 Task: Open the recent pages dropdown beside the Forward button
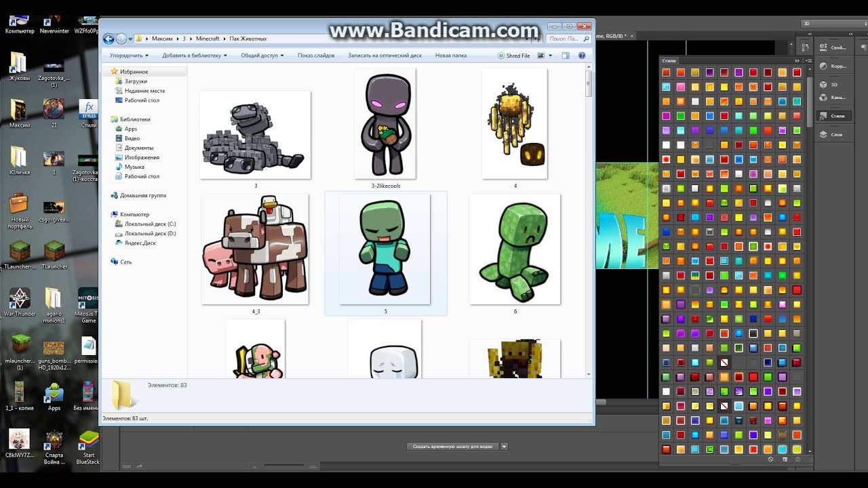[131, 39]
